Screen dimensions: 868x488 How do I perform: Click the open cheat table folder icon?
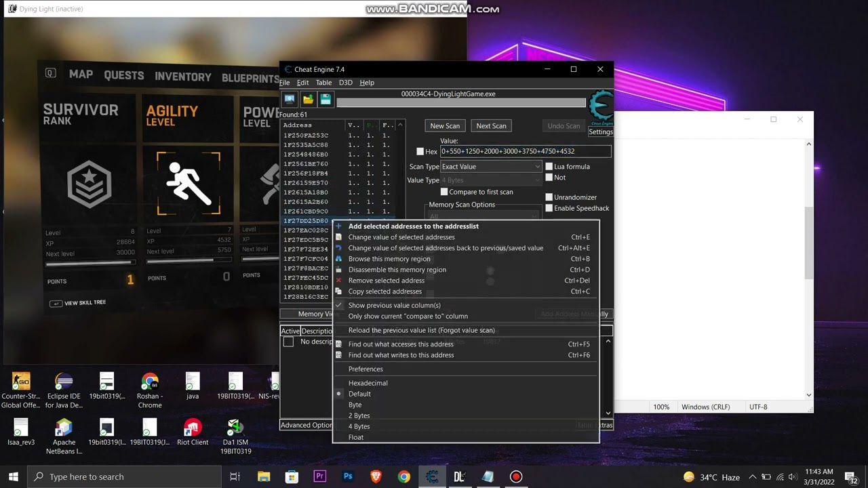click(308, 100)
